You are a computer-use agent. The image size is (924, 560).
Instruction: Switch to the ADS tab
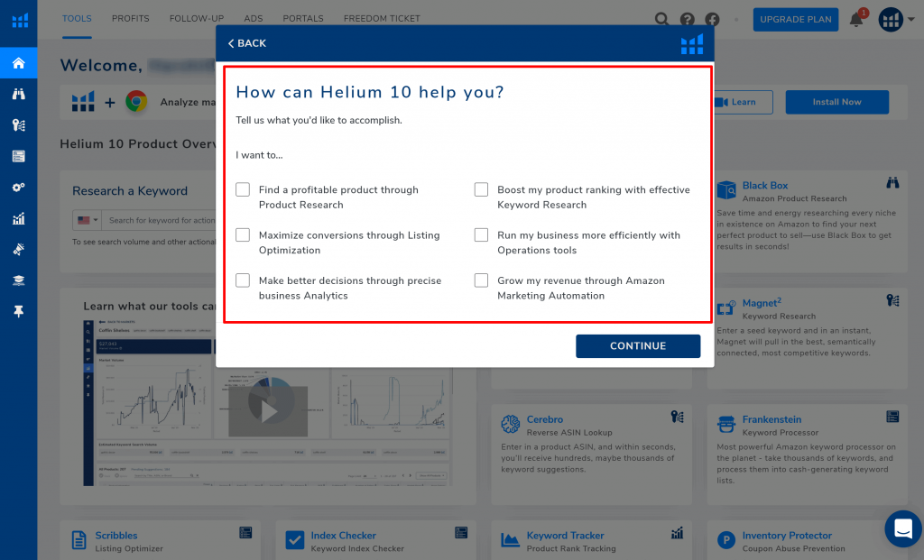click(254, 19)
